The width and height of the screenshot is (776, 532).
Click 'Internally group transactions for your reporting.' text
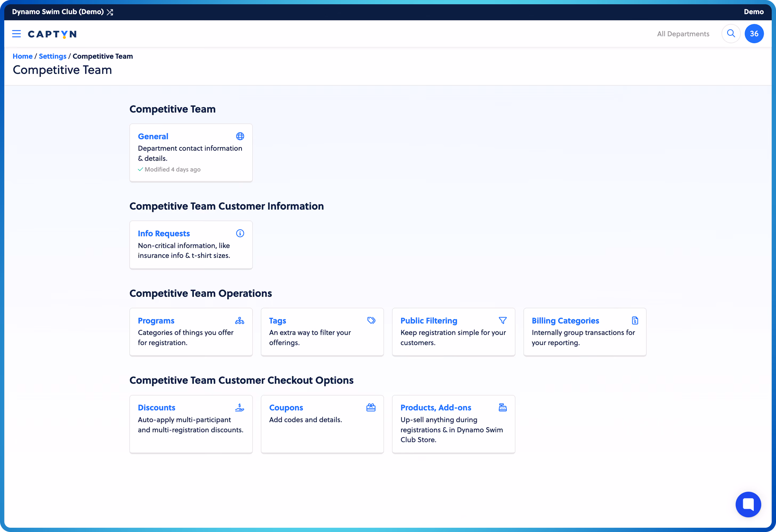[583, 338]
